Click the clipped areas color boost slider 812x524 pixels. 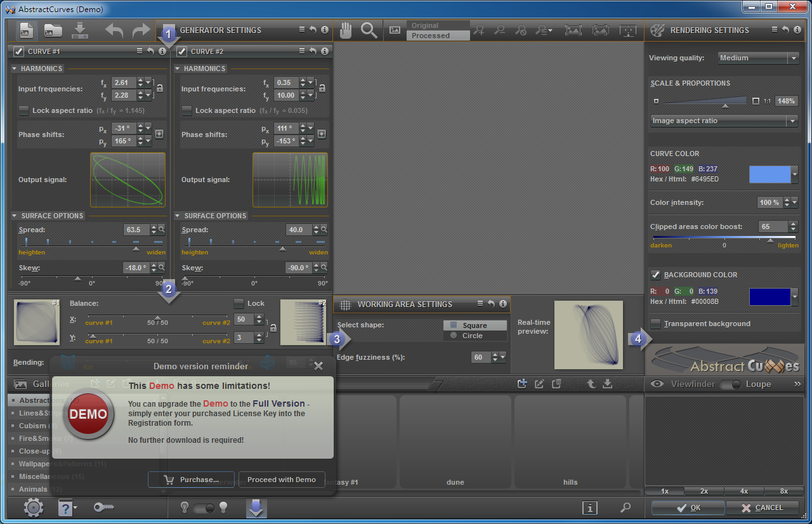724,239
